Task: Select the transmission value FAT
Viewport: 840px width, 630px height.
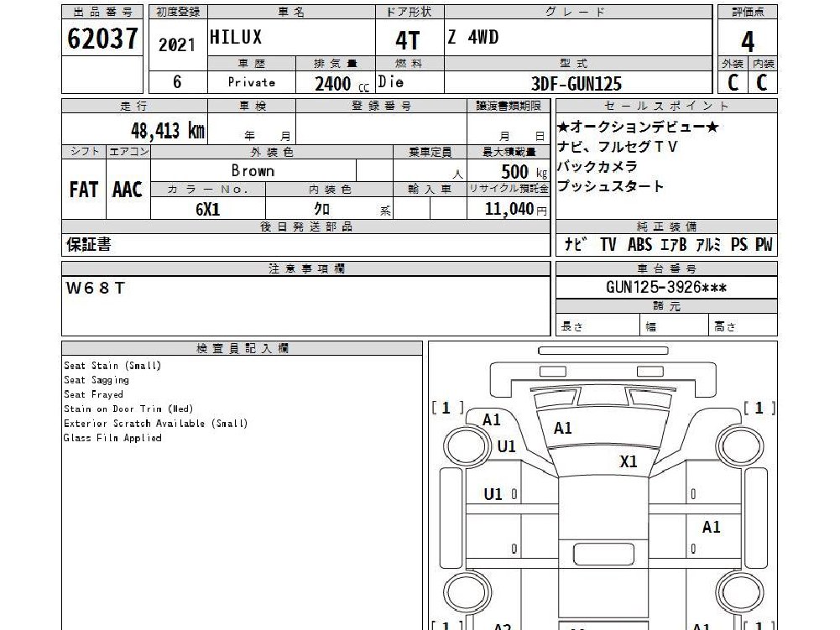Action: tap(84, 190)
